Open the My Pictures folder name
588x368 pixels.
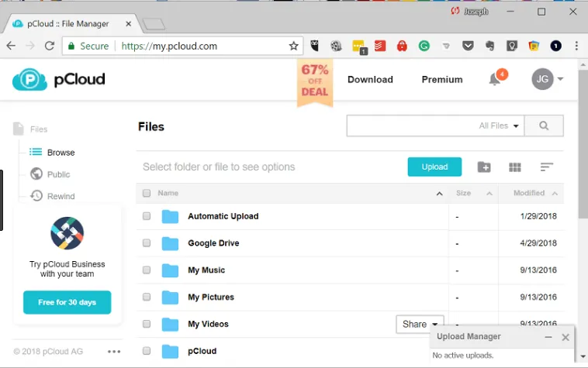tap(211, 297)
